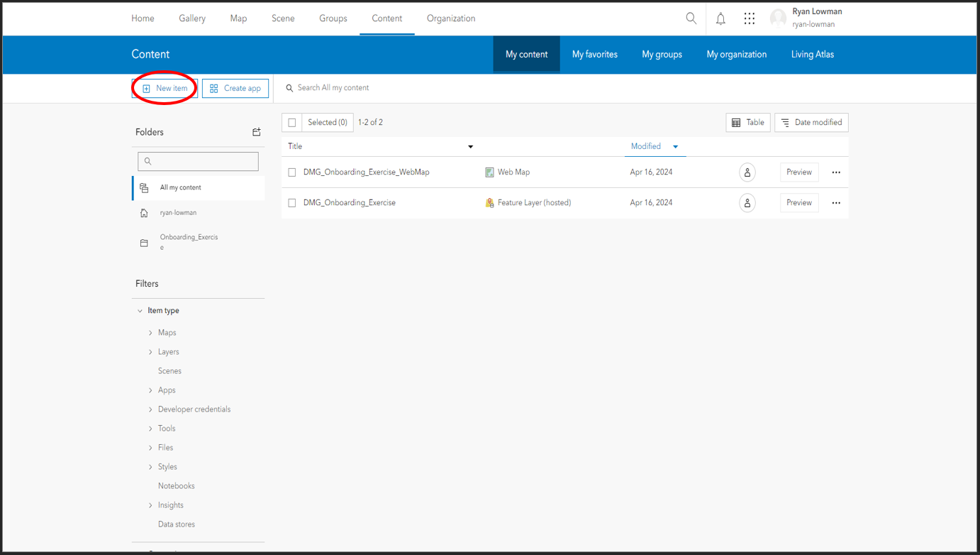980x555 pixels.
Task: Select the DMG_Onboarding_Exercise checkbox
Action: pyautogui.click(x=291, y=202)
